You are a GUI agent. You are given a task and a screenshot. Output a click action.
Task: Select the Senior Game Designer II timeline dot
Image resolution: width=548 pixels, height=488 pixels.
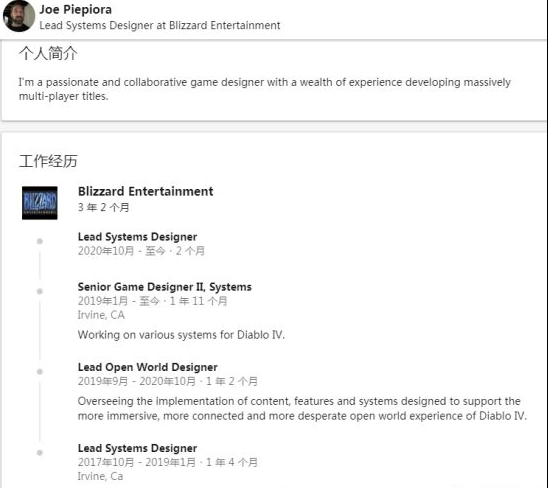click(x=40, y=291)
